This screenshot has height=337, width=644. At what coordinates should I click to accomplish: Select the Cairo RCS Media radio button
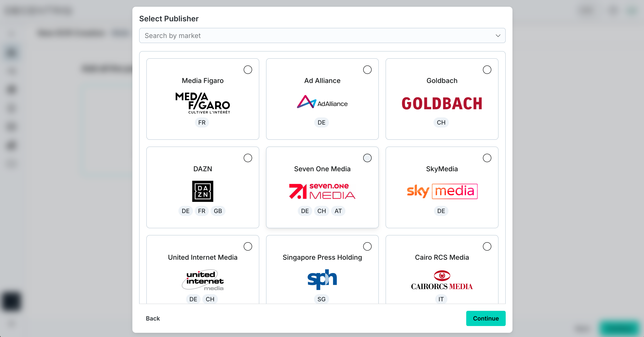click(x=487, y=246)
